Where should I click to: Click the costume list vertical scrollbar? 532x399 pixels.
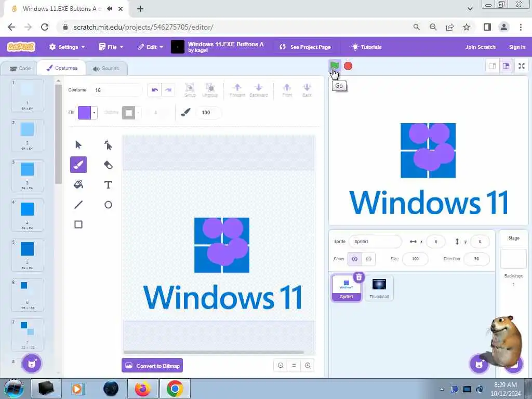click(x=58, y=134)
